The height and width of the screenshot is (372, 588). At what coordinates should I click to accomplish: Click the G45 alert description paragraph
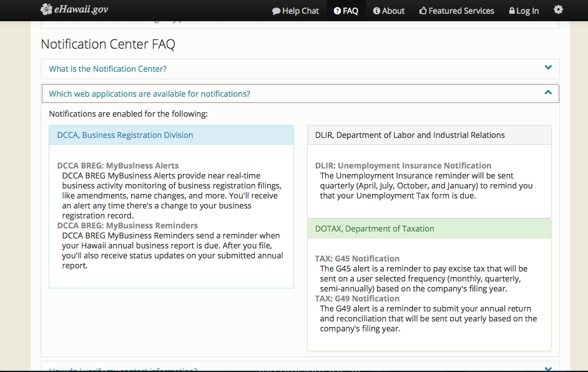pyautogui.click(x=424, y=278)
